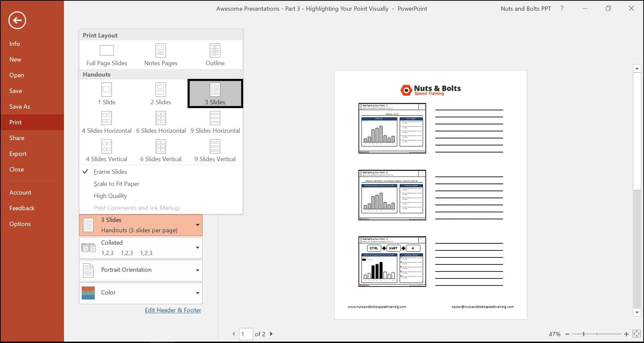
Task: Select the 2 Slides handout layout
Action: (x=161, y=94)
